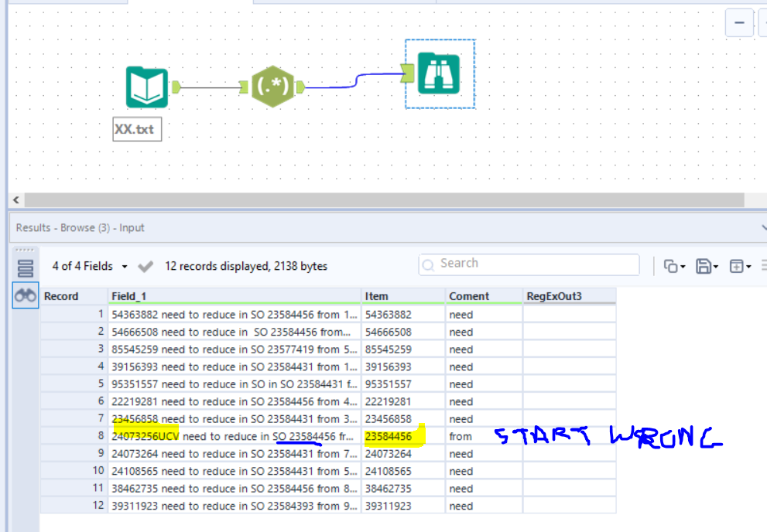Click the RegExOut3 cell in record 1

(570, 315)
